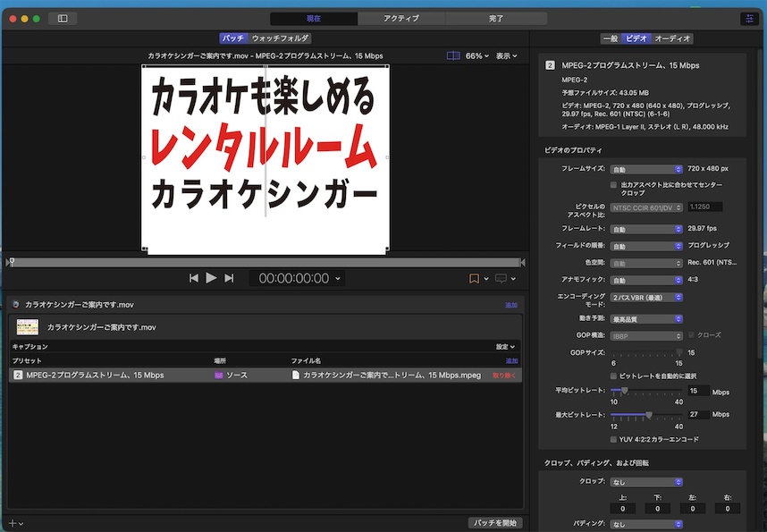Image resolution: width=767 pixels, height=532 pixels.
Task: Open the フレームサイズ dropdown
Action: tap(647, 169)
